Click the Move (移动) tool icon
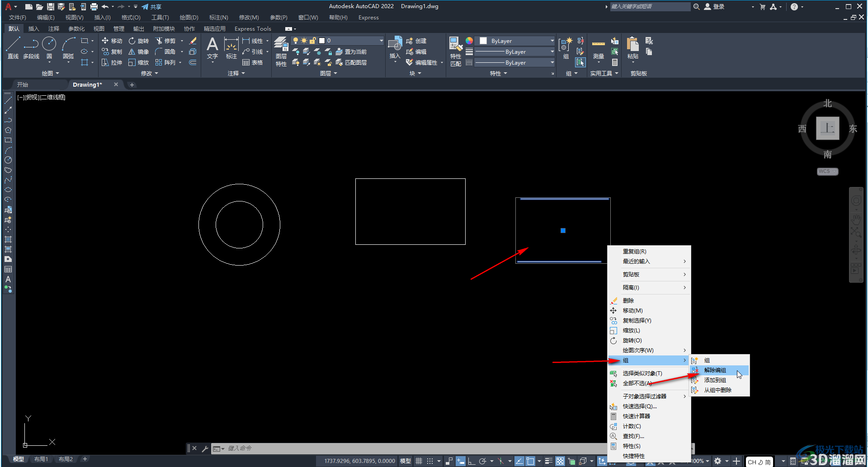The height and width of the screenshot is (467, 868). coord(112,41)
